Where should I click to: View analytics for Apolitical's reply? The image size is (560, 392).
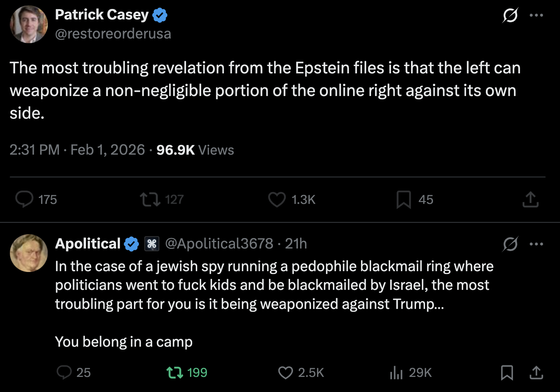[396, 373]
